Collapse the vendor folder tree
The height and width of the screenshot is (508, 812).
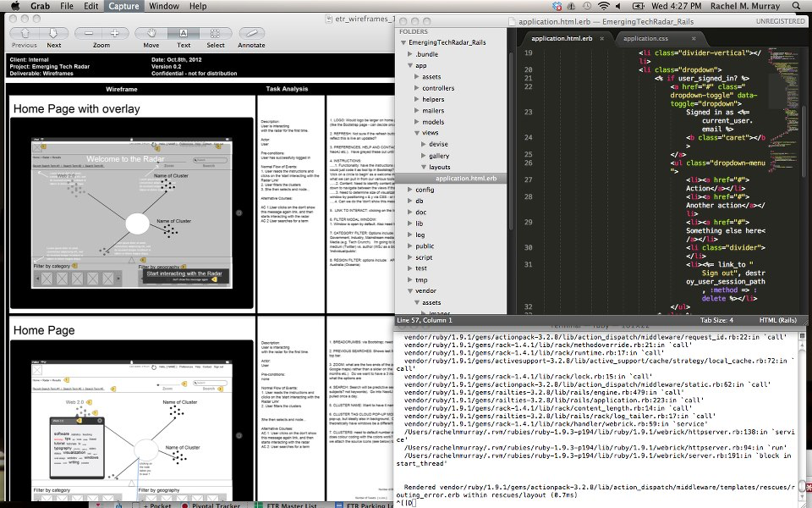pyautogui.click(x=411, y=290)
